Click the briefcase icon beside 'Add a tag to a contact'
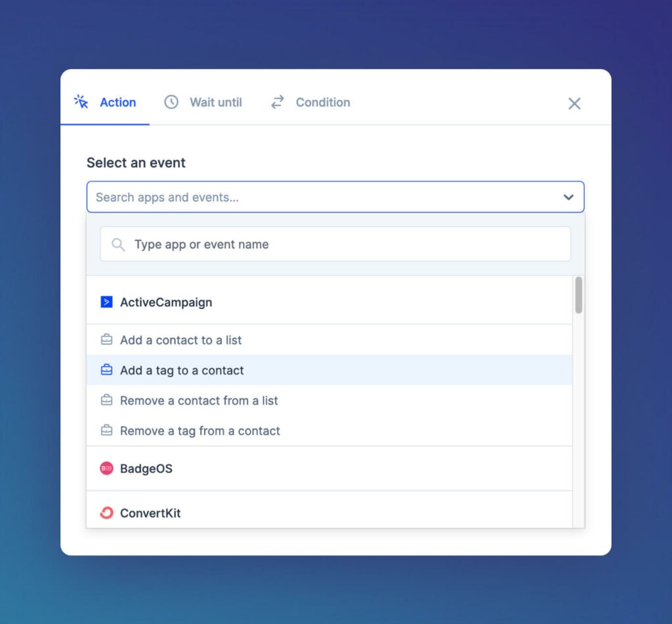The image size is (672, 624). [106, 370]
